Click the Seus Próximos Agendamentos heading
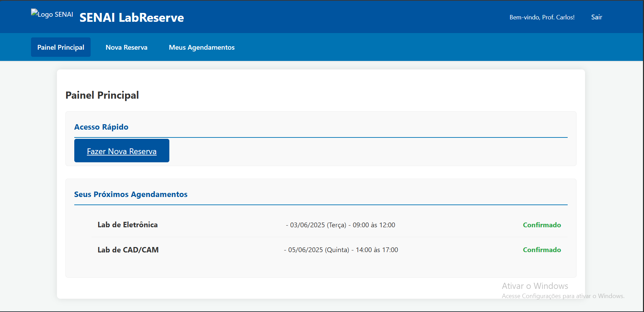The image size is (644, 312). (x=131, y=194)
